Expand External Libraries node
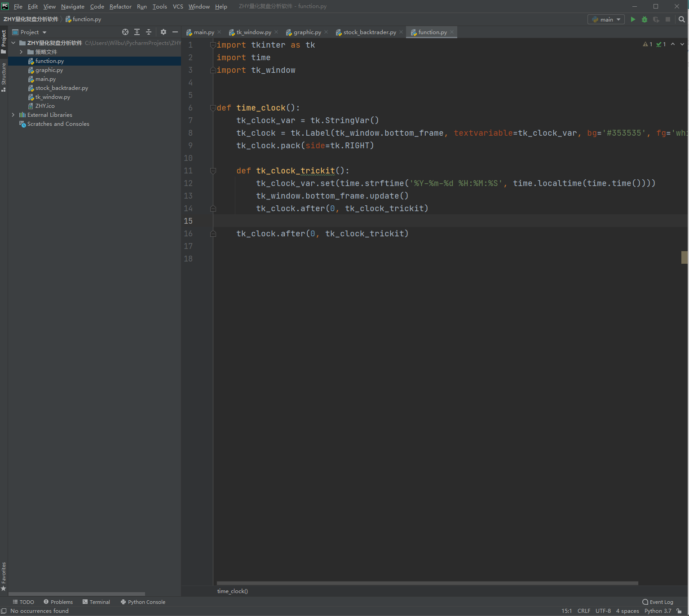Screen dimensions: 689x616 (x=13, y=115)
